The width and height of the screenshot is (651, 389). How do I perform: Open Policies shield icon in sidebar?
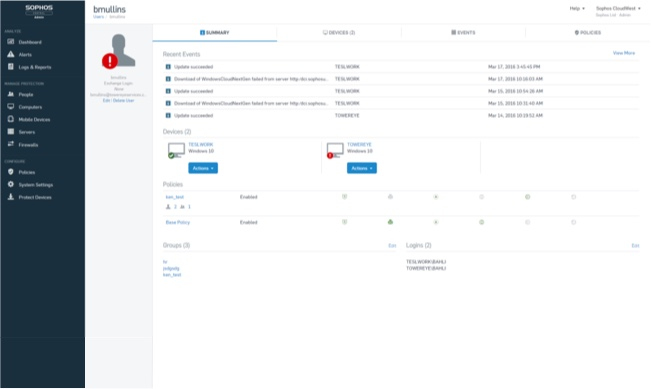[x=11, y=172]
